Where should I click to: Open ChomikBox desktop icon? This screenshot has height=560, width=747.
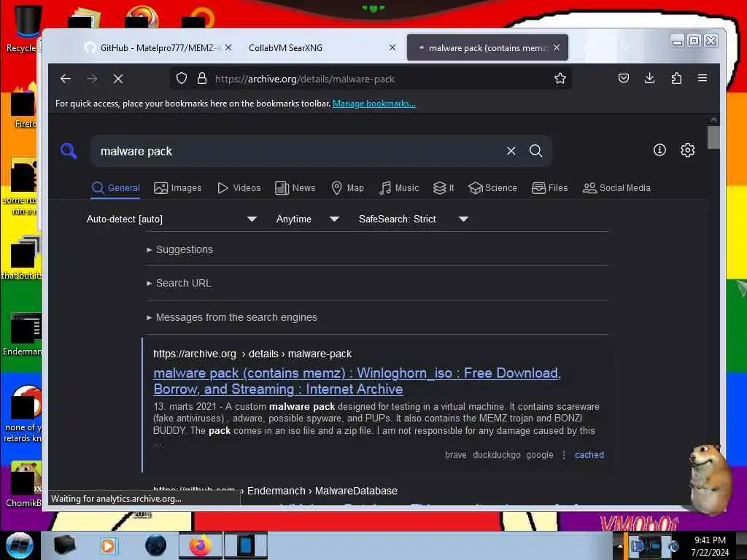pos(23,485)
